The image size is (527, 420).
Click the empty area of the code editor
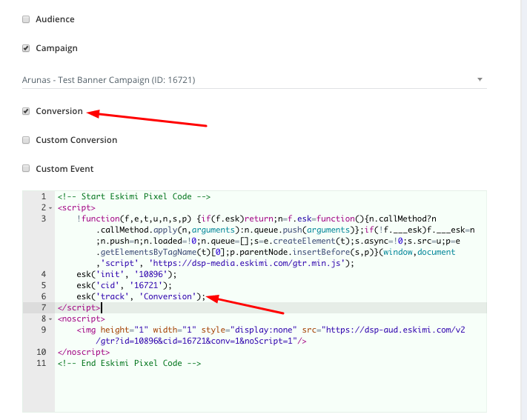pos(271,390)
